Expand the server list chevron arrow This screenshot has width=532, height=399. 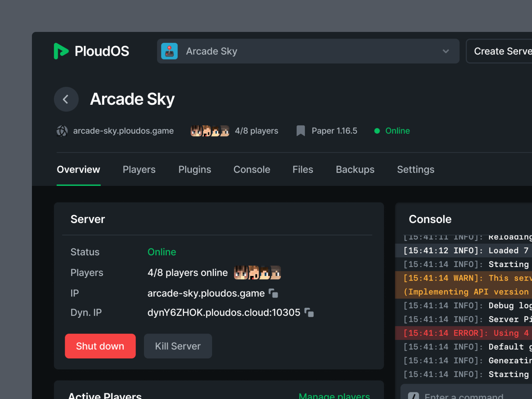[446, 51]
